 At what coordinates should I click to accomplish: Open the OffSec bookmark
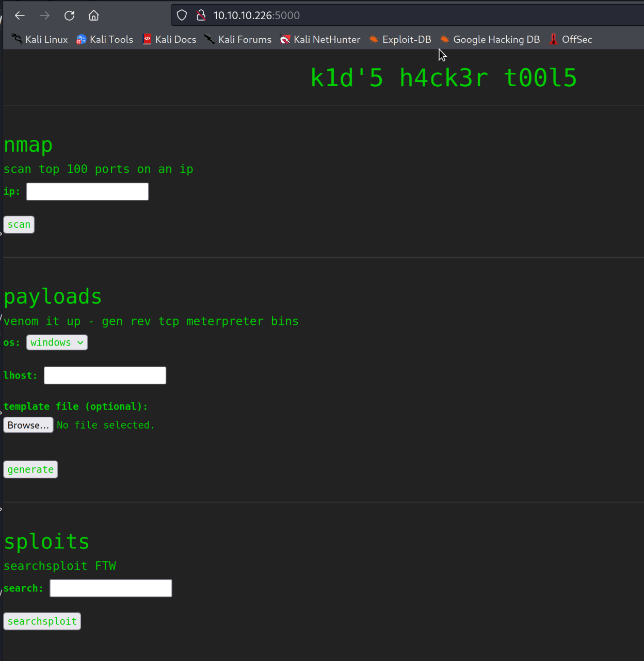pyautogui.click(x=570, y=39)
